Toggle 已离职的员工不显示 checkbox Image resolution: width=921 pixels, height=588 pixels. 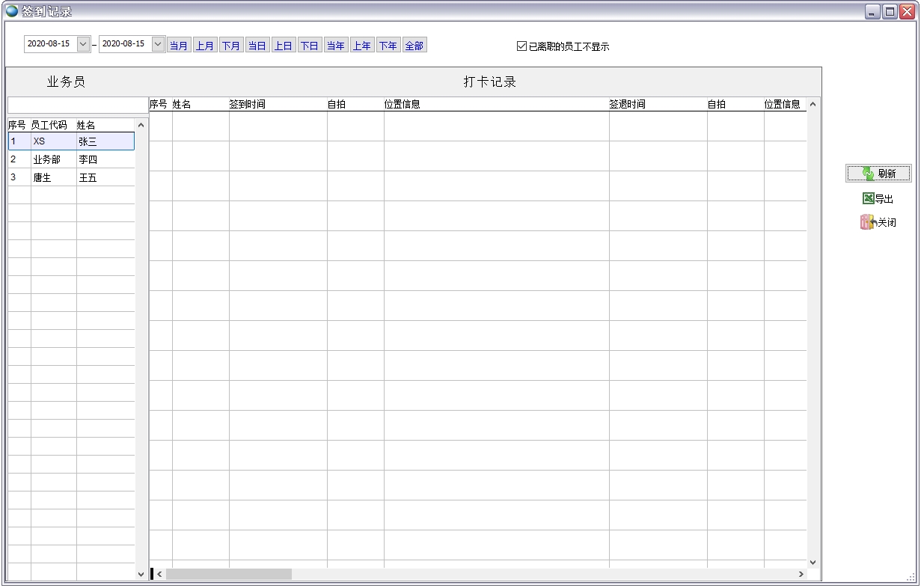tap(522, 46)
